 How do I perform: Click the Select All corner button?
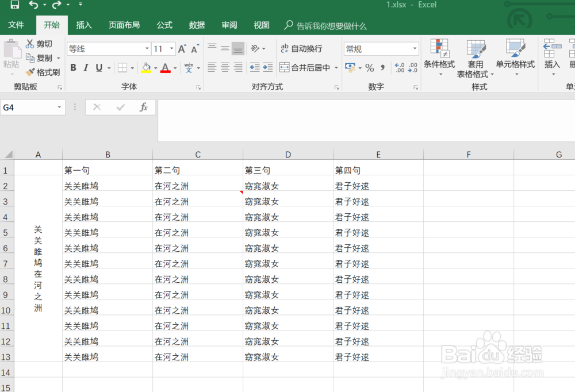(x=7, y=155)
